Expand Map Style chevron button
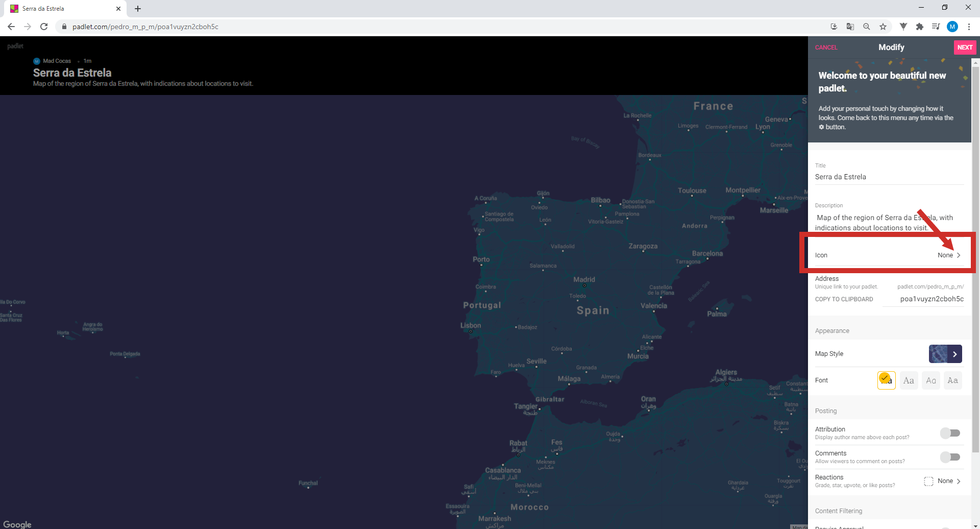The image size is (980, 529). [x=954, y=354]
